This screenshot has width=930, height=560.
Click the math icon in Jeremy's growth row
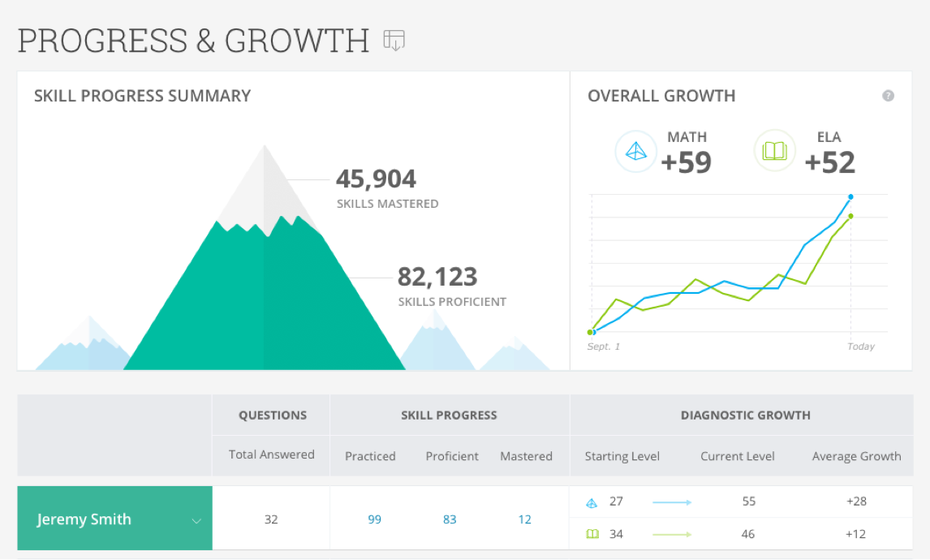click(x=592, y=502)
